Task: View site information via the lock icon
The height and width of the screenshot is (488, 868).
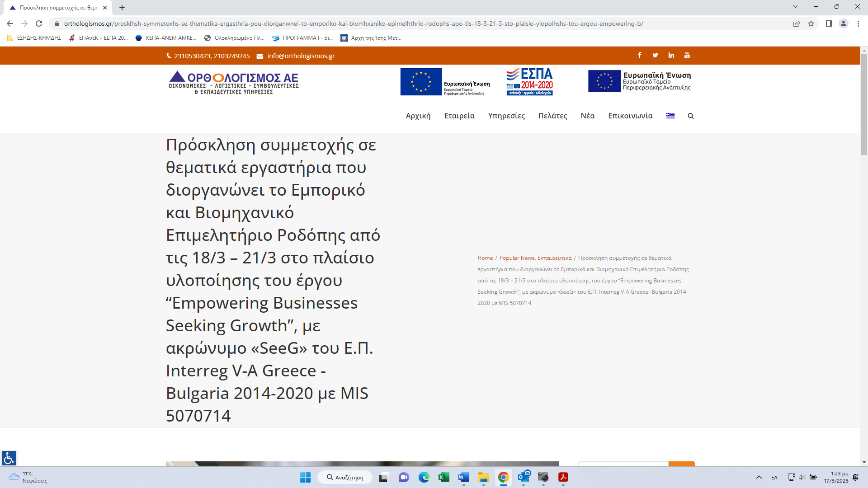Action: 57,23
